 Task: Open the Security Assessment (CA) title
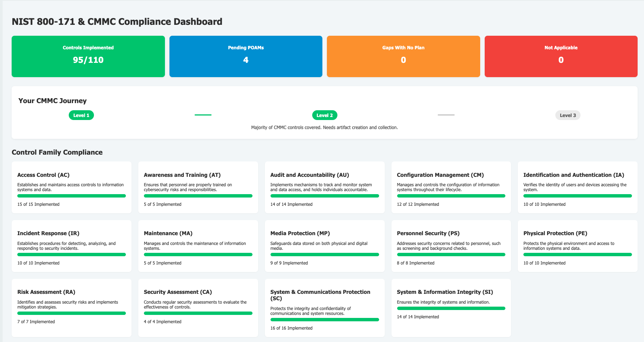coord(178,292)
